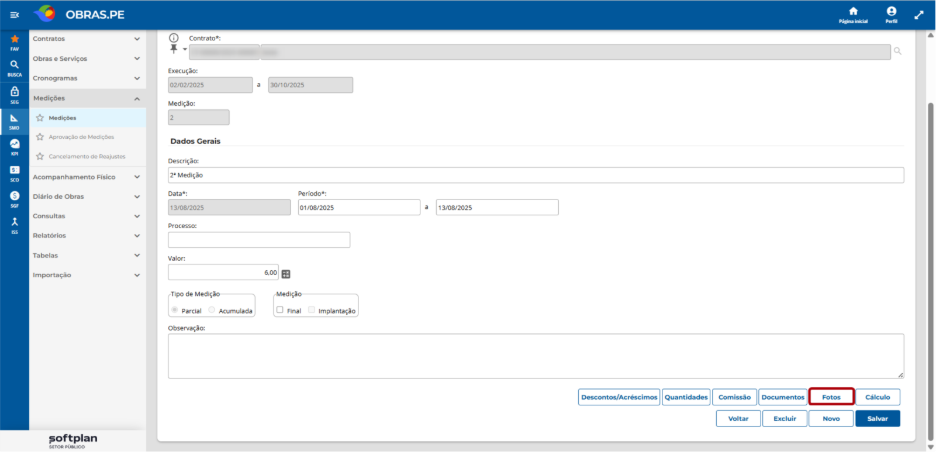Favorite the Aprovação de Medições star

40,137
